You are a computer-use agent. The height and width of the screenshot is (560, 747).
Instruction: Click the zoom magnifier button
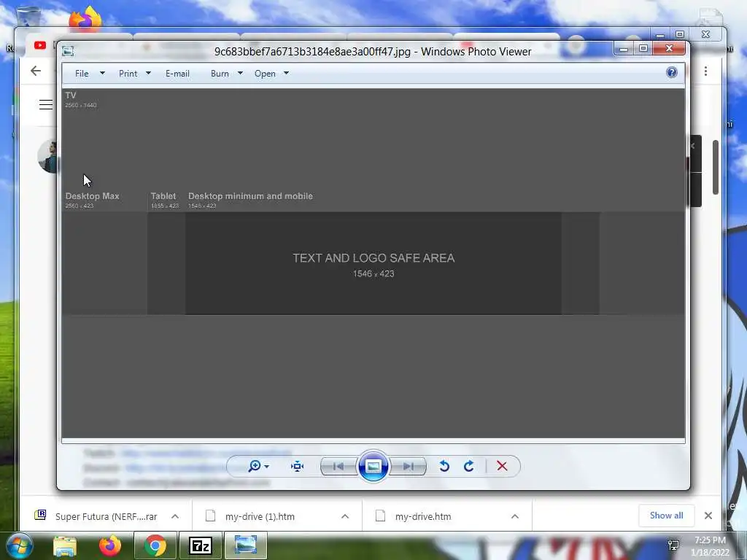255,466
